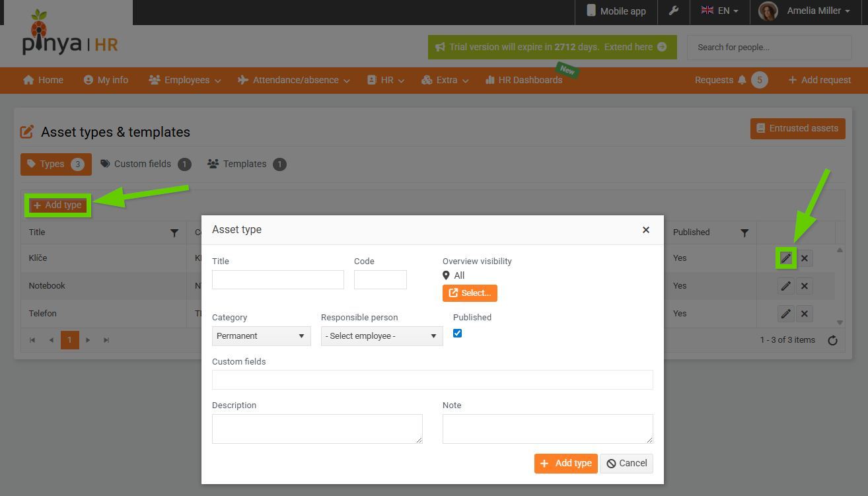Click the Add request link

pos(819,80)
